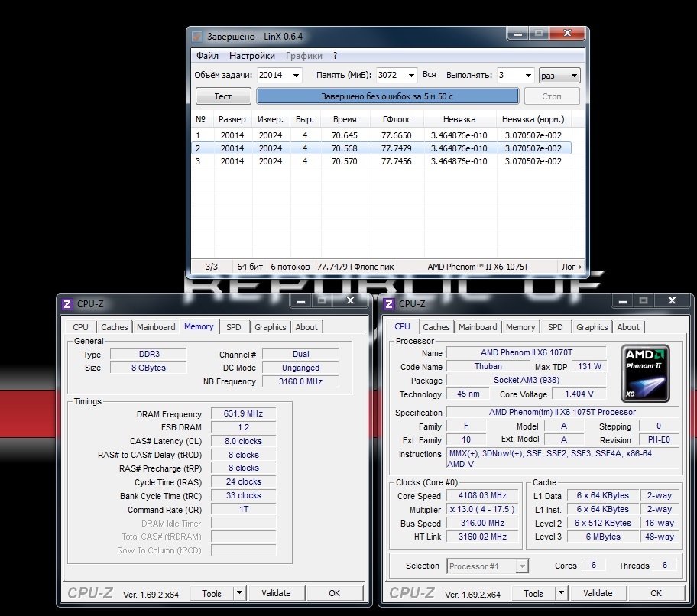This screenshot has width=697, height=616.
Task: Switch to Caches tab in left CPU-Z window
Action: coord(114,327)
